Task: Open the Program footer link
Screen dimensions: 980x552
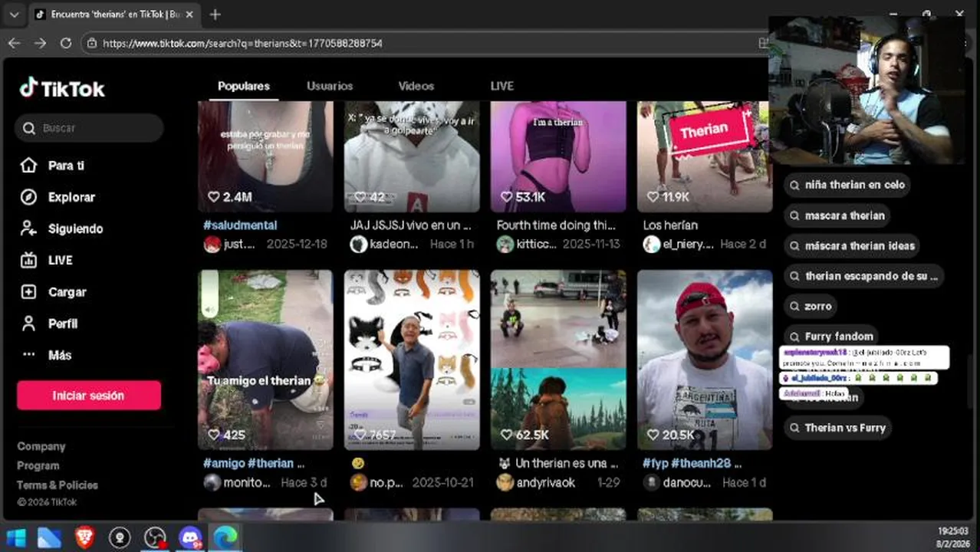Action: 38,465
